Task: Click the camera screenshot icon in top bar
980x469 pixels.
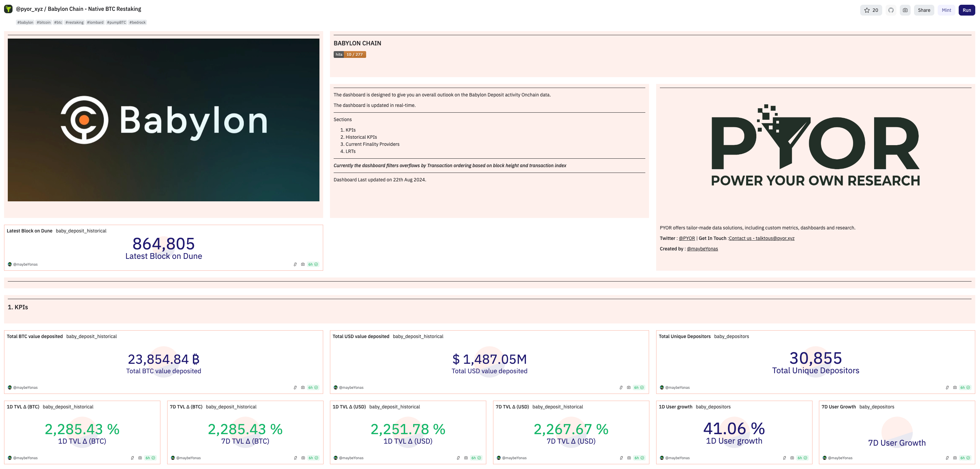Action: pos(905,10)
